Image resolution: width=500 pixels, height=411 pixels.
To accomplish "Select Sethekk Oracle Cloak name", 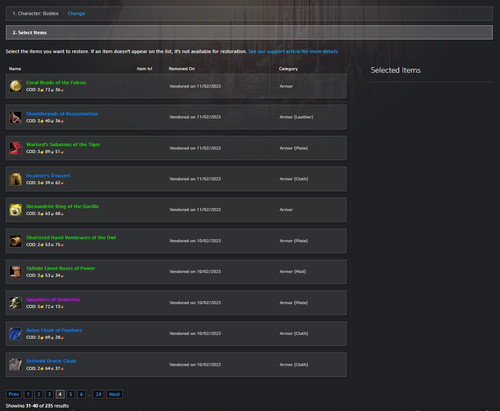I will pyautogui.click(x=51, y=361).
